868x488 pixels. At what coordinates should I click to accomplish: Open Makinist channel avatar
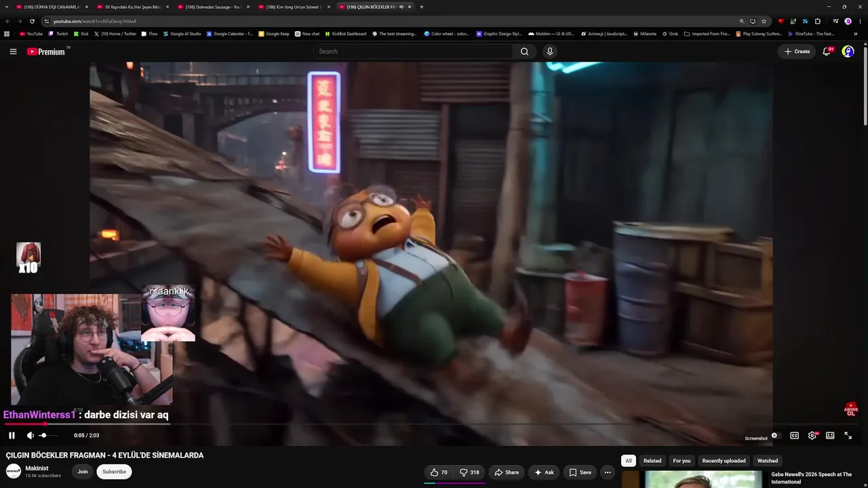click(x=14, y=472)
